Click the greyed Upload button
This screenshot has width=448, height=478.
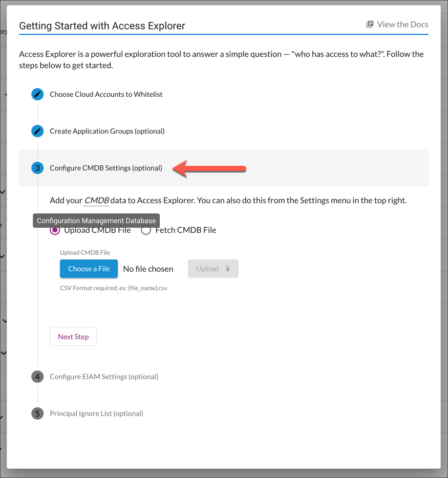pos(213,269)
